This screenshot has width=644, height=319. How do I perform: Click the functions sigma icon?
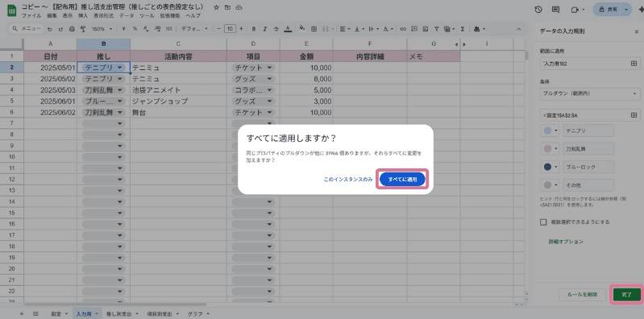[463, 29]
